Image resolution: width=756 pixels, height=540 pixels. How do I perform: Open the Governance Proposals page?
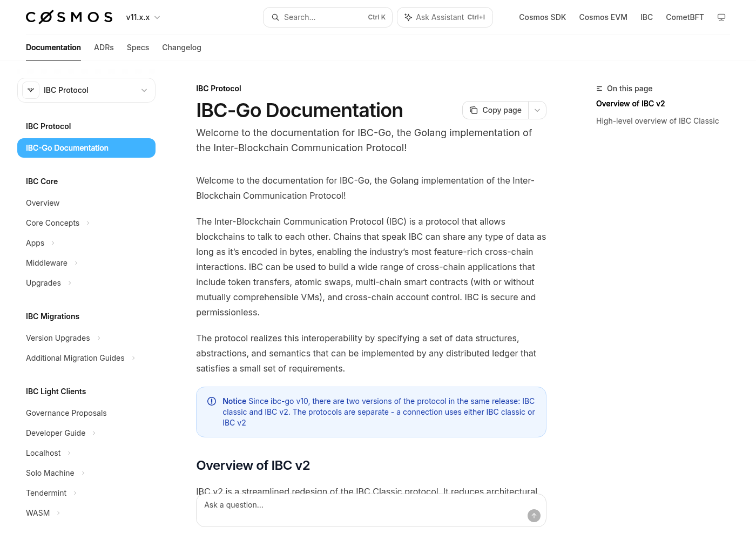[x=66, y=413]
